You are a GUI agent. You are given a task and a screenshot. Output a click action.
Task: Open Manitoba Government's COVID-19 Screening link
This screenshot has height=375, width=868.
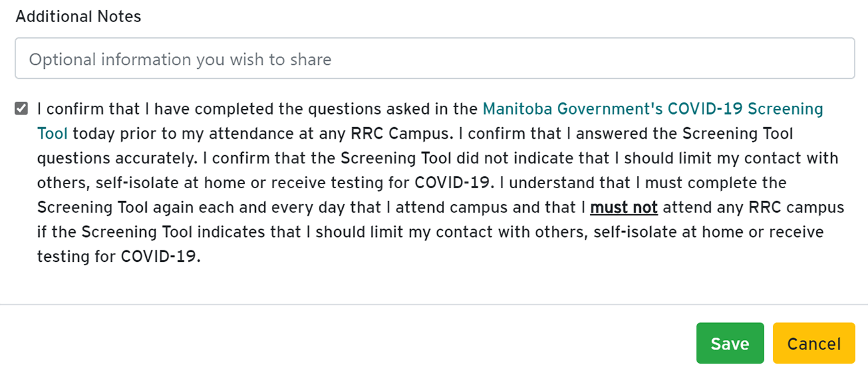point(652,108)
